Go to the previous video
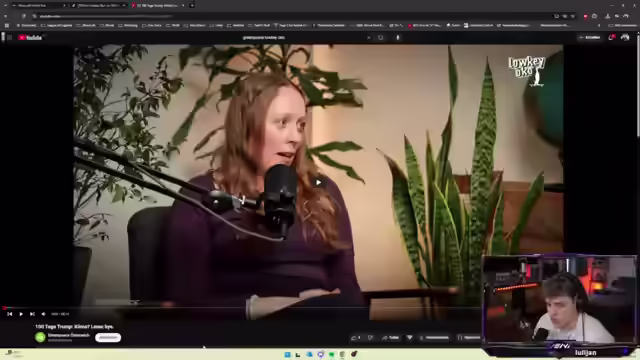This screenshot has height=360, width=640. pos(9,314)
